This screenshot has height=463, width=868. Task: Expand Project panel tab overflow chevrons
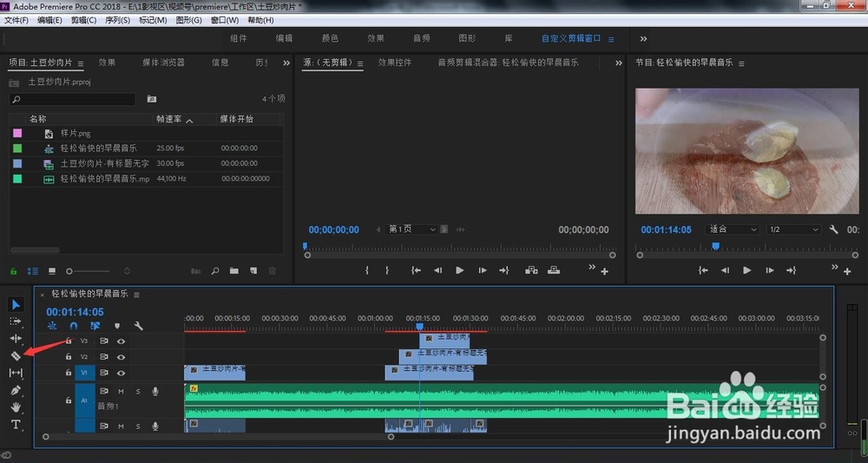coord(286,63)
